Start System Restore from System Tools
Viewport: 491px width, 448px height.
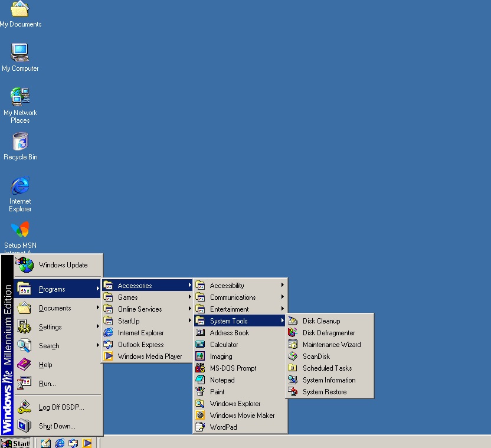click(x=324, y=392)
